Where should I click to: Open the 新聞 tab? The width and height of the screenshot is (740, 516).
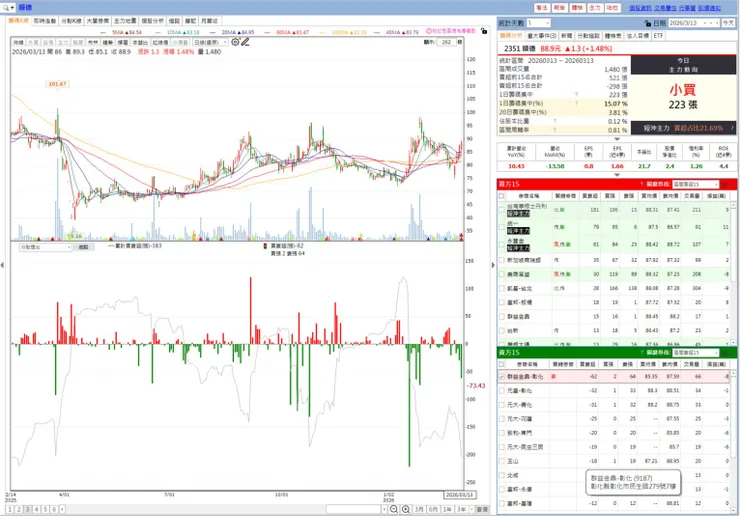[x=567, y=36]
